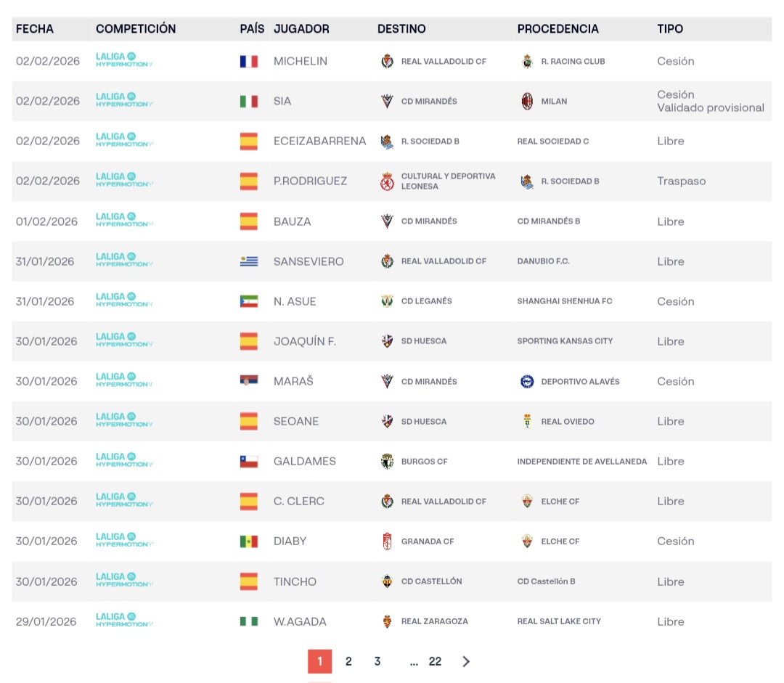Click the Burgos CF crest icon
Image resolution: width=784 pixels, height=683 pixels.
(387, 462)
